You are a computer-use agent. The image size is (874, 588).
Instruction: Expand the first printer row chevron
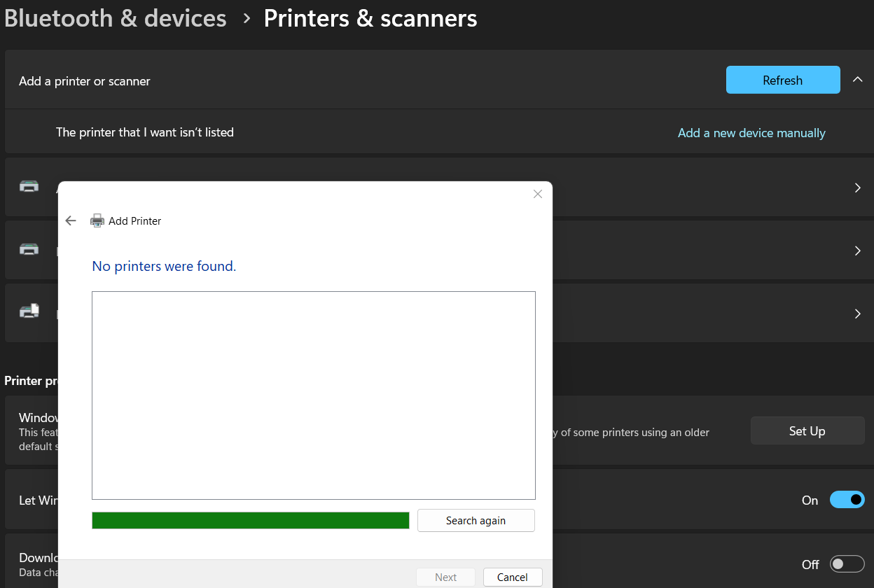(858, 188)
